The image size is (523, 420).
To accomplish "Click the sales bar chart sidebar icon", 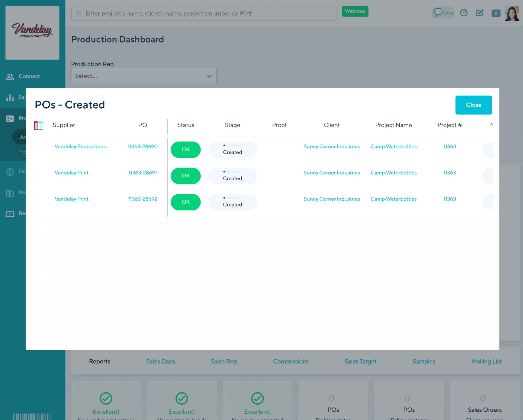I will (10, 98).
